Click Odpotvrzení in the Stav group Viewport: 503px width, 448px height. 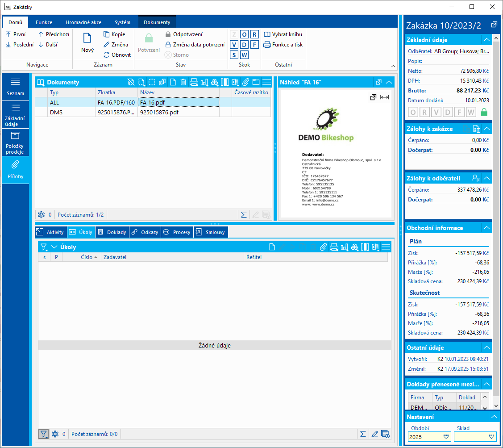point(184,34)
